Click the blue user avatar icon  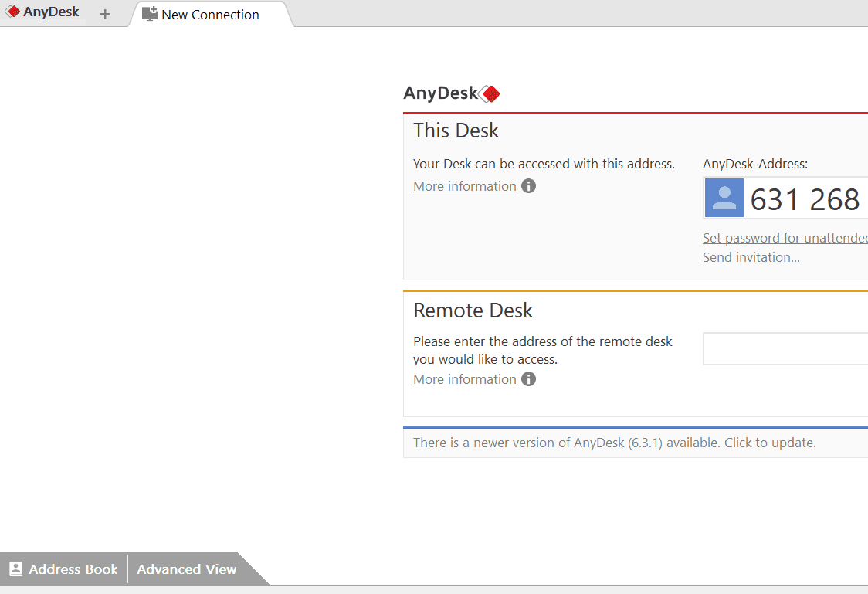click(x=724, y=199)
